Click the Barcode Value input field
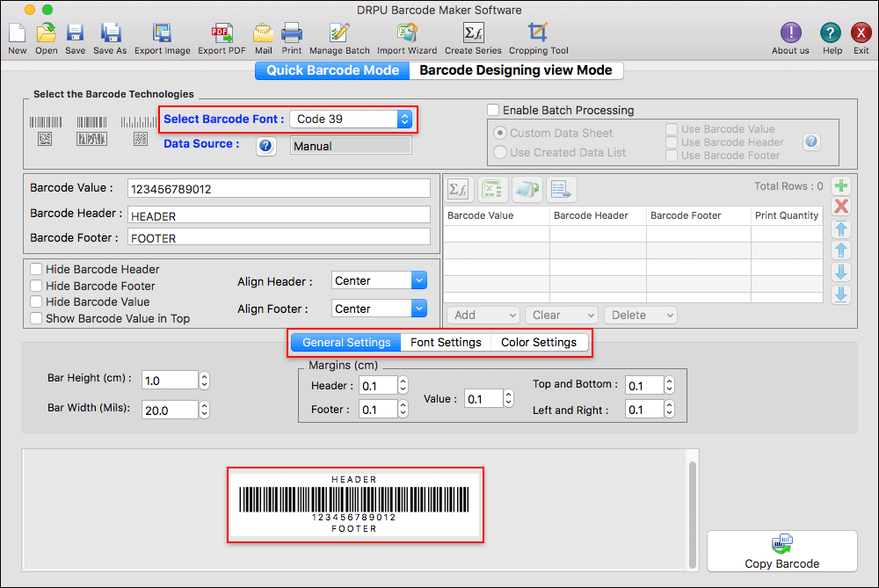Image resolution: width=879 pixels, height=588 pixels. (x=279, y=189)
